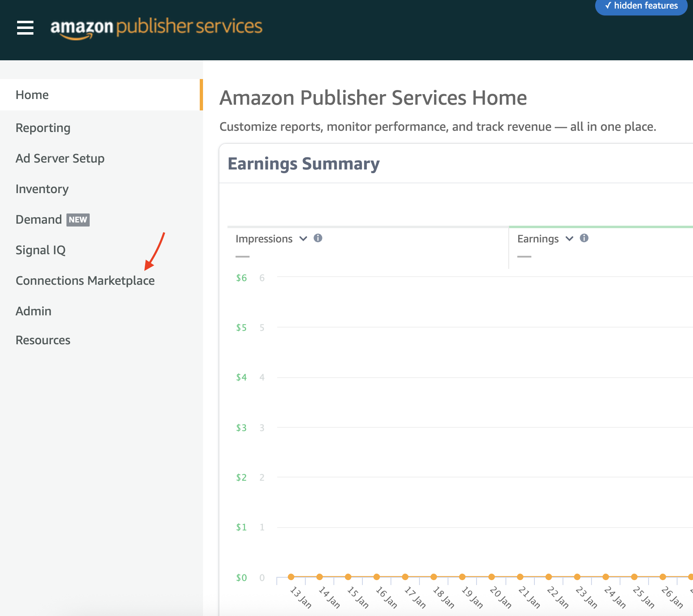Click the $6 axis label
This screenshot has width=693, height=616.
[241, 278]
